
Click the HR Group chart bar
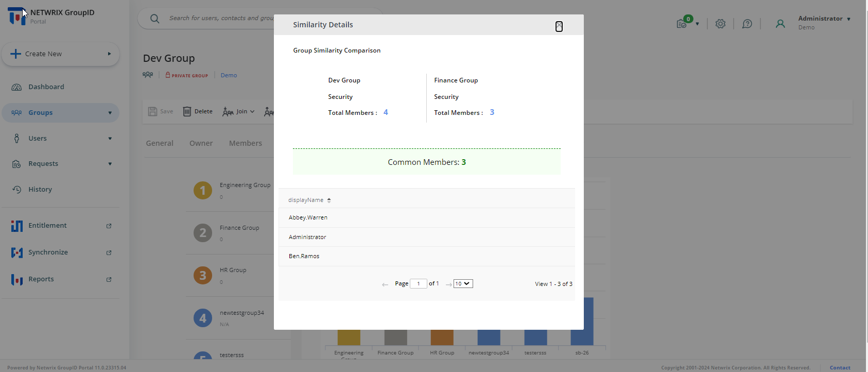442,337
